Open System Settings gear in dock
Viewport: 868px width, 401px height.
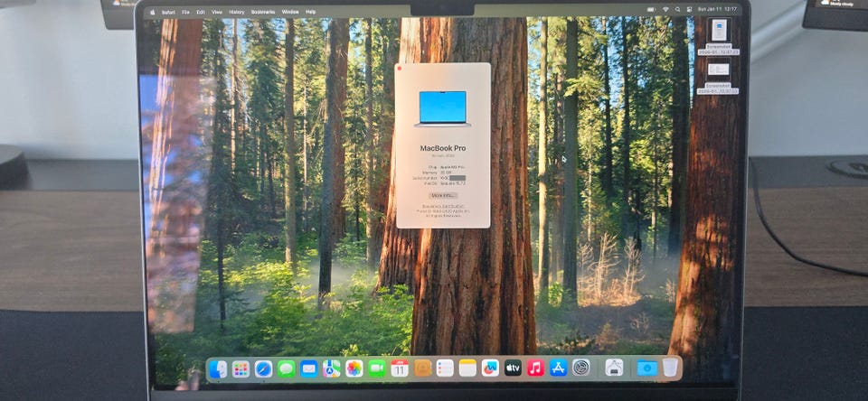(x=581, y=368)
